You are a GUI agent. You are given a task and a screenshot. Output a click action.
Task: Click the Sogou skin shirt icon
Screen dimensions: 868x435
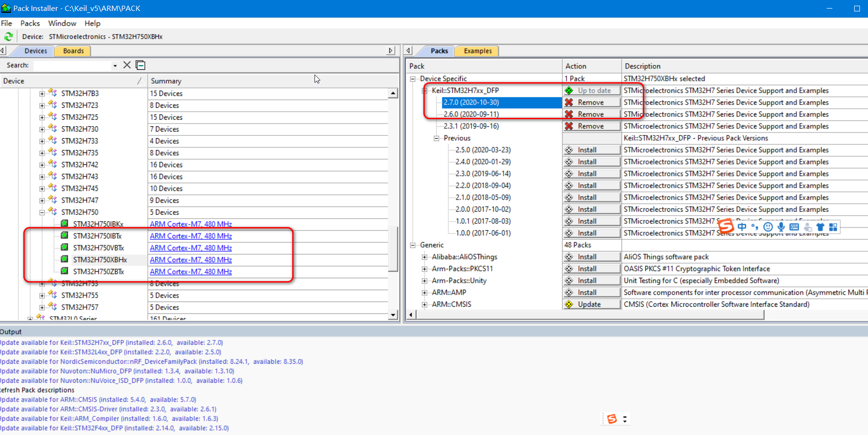click(820, 227)
